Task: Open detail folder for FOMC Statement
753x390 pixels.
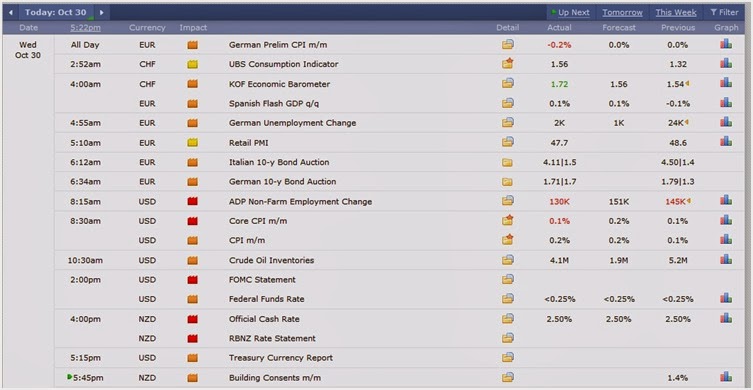Action: pos(508,279)
